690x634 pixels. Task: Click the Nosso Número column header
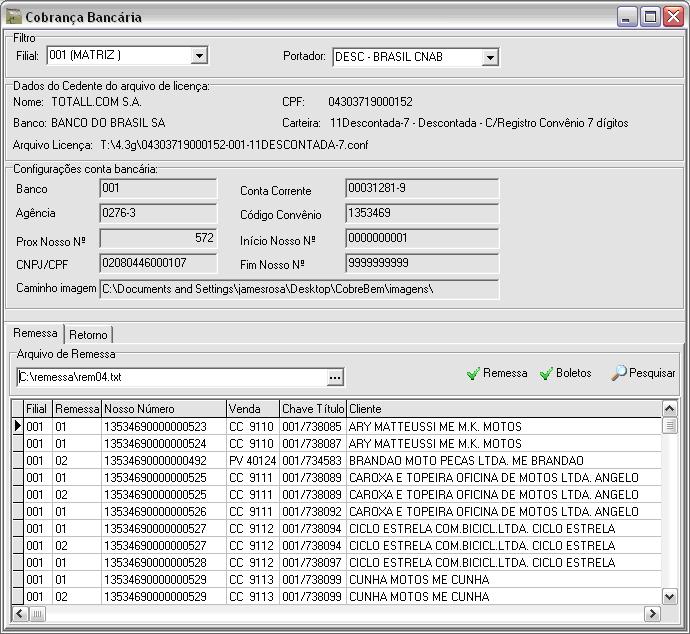click(x=164, y=409)
